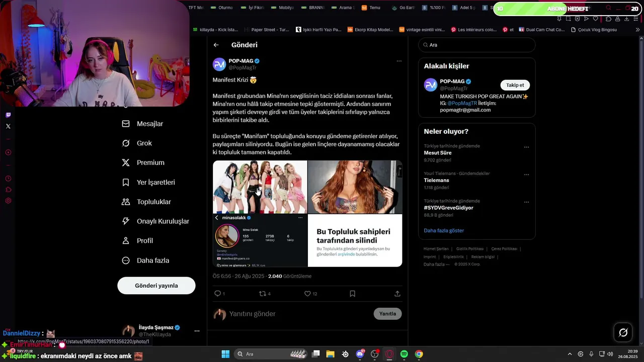Viewport: 644px width, 362px height.
Task: Go to Profil in the sidebar
Action: tap(138, 241)
